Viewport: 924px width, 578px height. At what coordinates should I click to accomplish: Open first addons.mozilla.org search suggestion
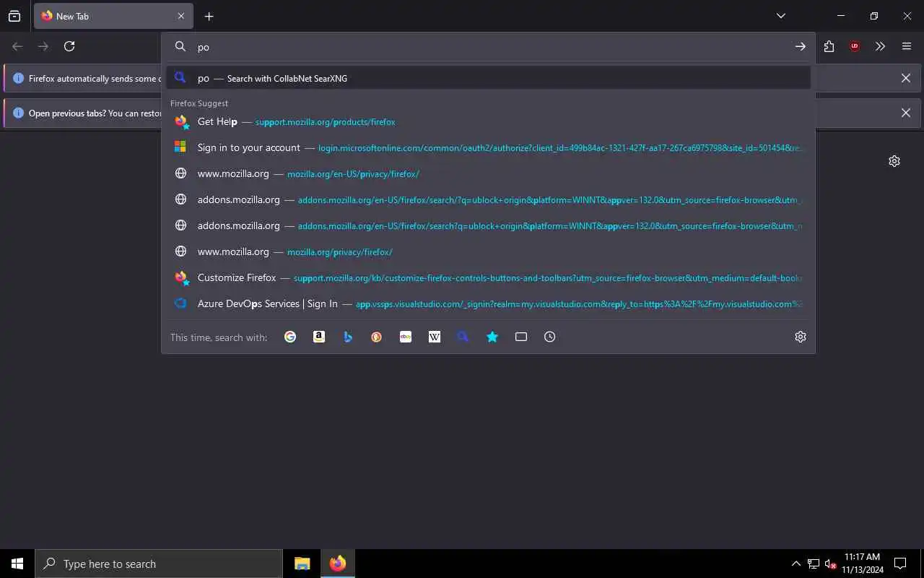[488, 200]
